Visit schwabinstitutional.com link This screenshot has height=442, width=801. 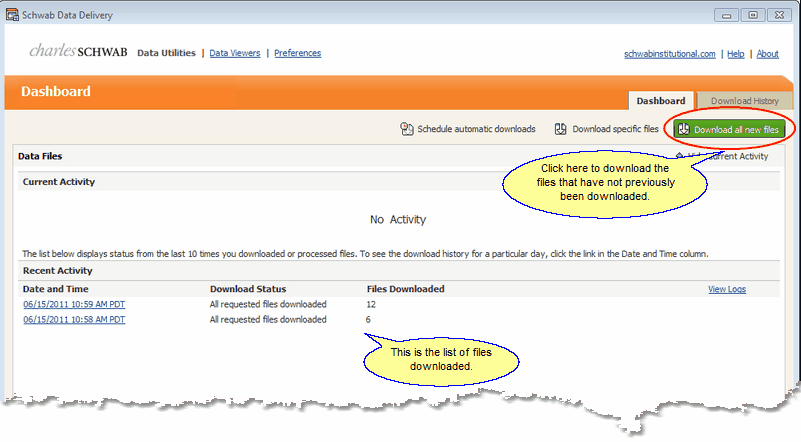[669, 54]
